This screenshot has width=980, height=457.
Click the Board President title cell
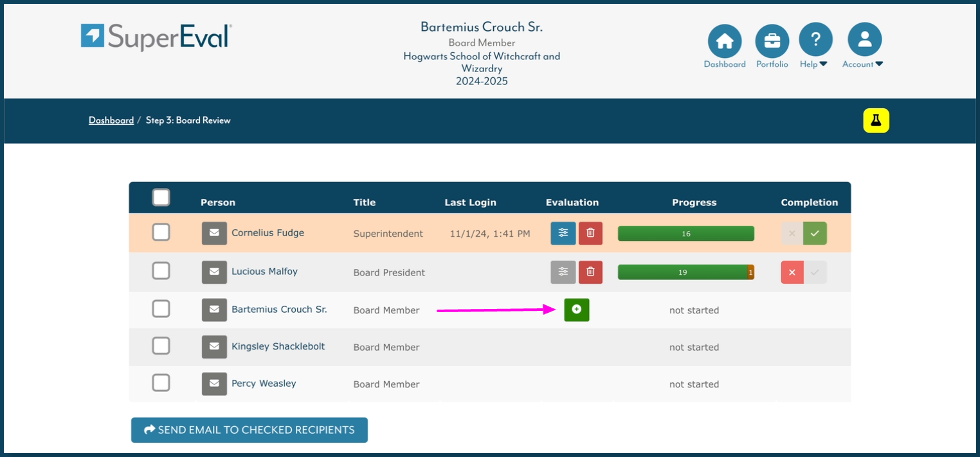(389, 272)
